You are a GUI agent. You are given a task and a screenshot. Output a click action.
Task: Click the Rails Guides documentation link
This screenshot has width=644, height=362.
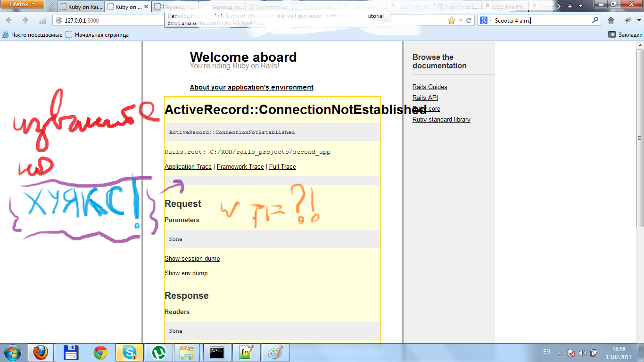429,87
